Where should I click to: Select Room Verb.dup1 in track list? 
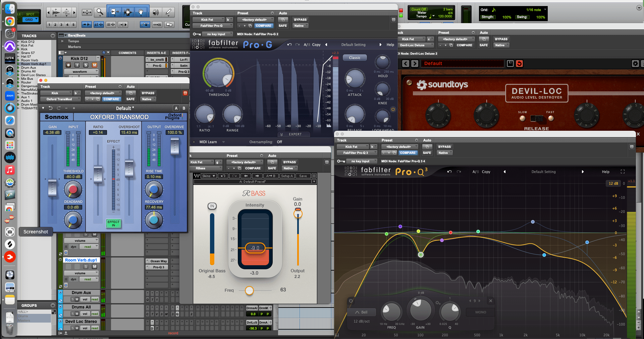pos(34,64)
